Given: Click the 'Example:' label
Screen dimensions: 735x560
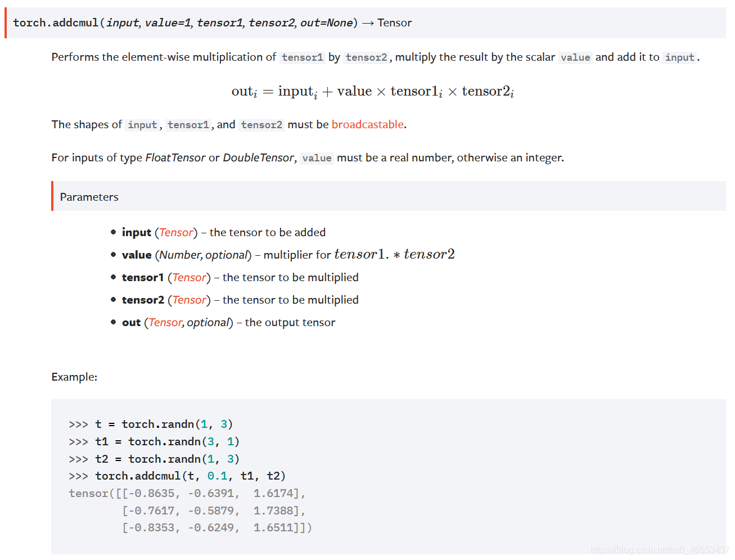Looking at the screenshot, I should pyautogui.click(x=74, y=377).
